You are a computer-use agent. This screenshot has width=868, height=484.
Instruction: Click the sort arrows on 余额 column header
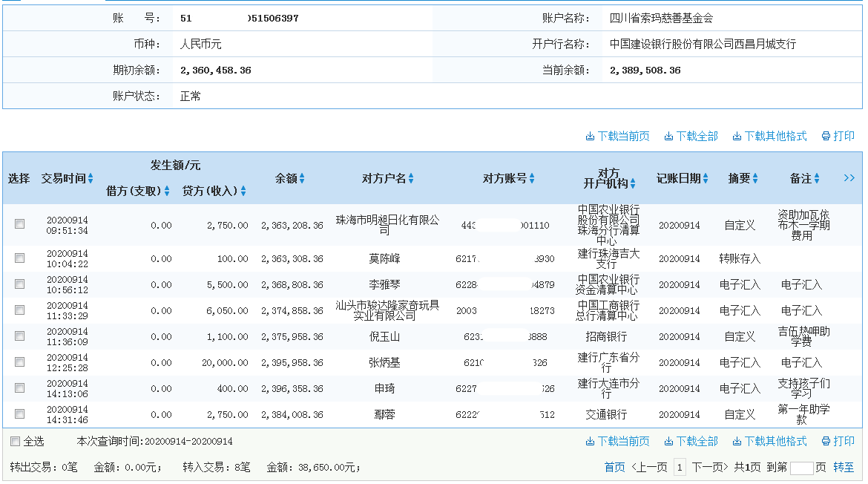303,178
